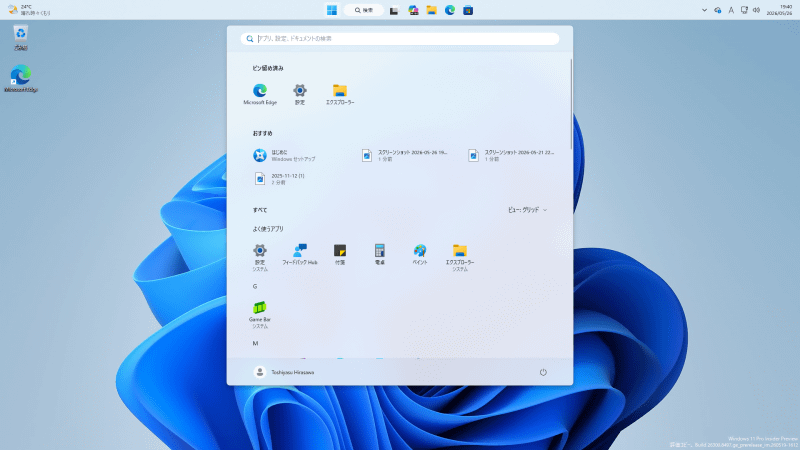Viewport: 800px width, 450px height.
Task: Open the volume speaker tray icon
Action: (x=757, y=10)
